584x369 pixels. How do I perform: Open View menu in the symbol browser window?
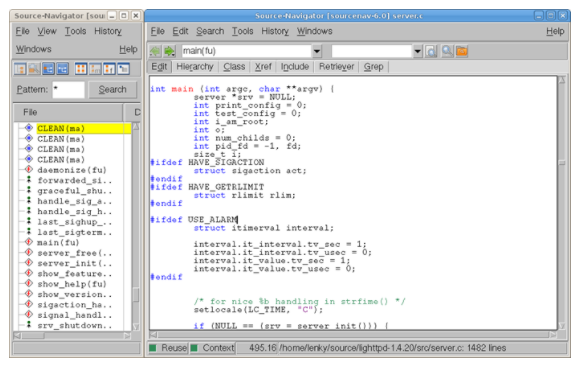pyautogui.click(x=47, y=31)
